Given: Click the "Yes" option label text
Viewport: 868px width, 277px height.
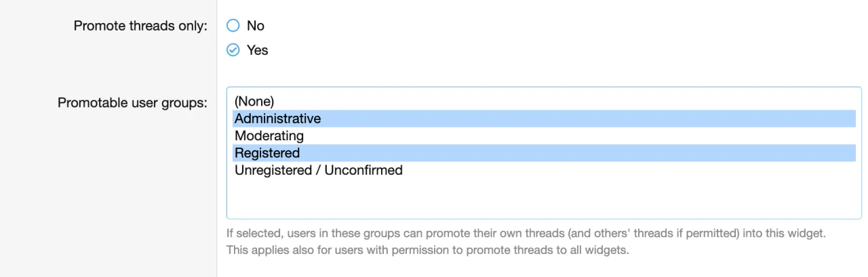Looking at the screenshot, I should coord(258,50).
